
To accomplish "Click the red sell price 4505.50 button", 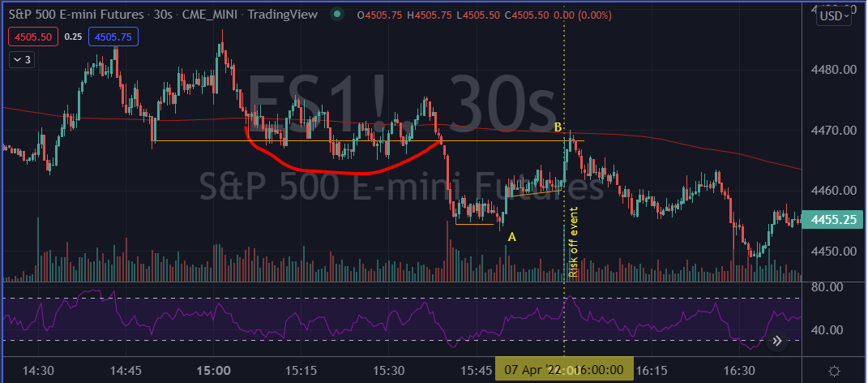I will [33, 37].
